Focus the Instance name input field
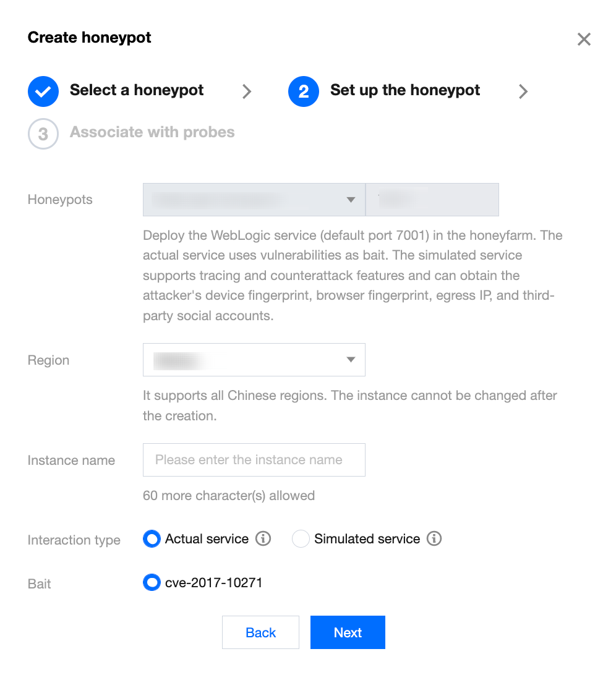 [x=254, y=460]
